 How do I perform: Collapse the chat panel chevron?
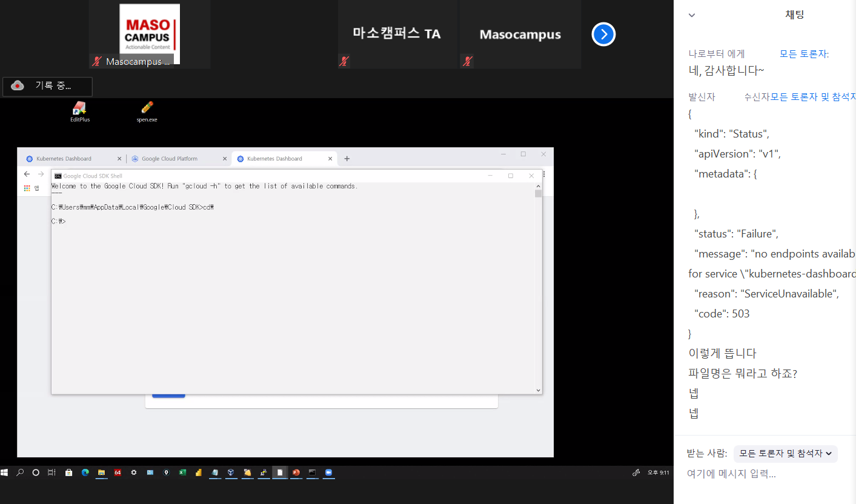click(x=692, y=16)
